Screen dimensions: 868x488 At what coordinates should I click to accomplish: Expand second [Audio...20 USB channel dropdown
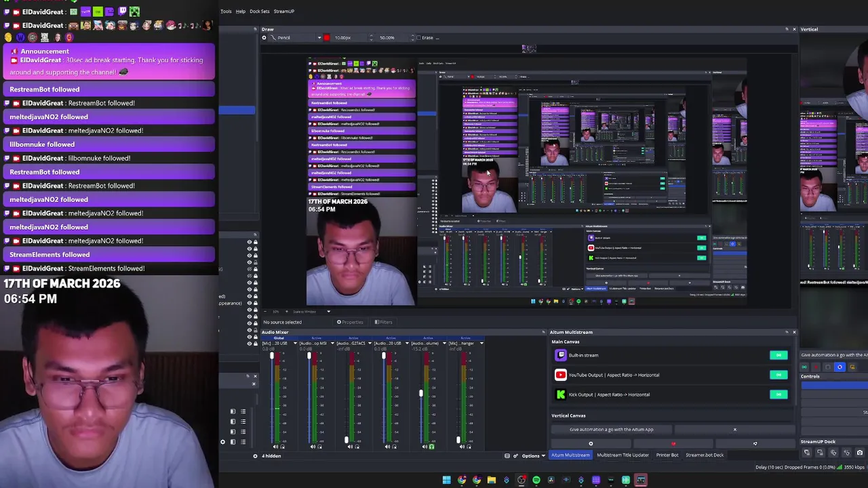pos(407,343)
